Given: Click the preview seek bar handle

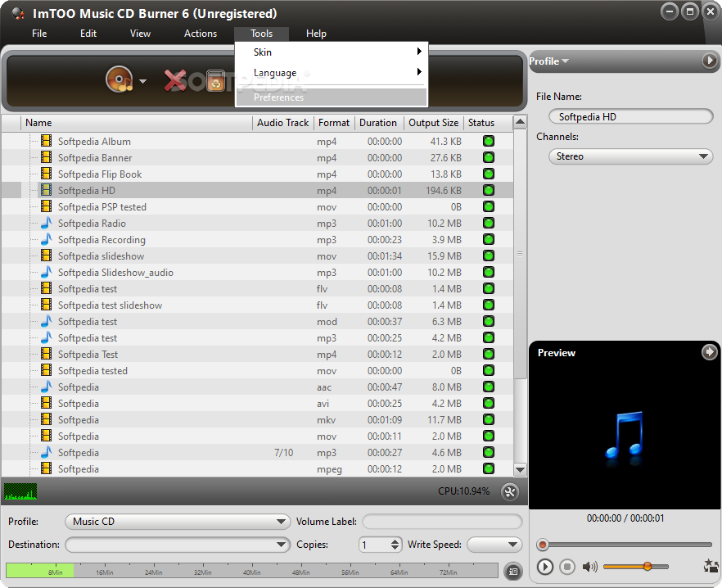Looking at the screenshot, I should (543, 545).
